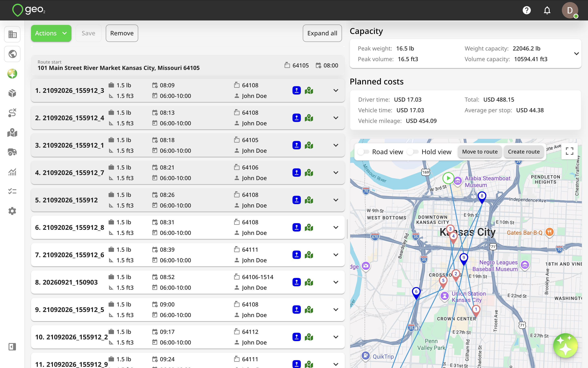This screenshot has width=588, height=368.
Task: Click the Expand all button
Action: 322,33
